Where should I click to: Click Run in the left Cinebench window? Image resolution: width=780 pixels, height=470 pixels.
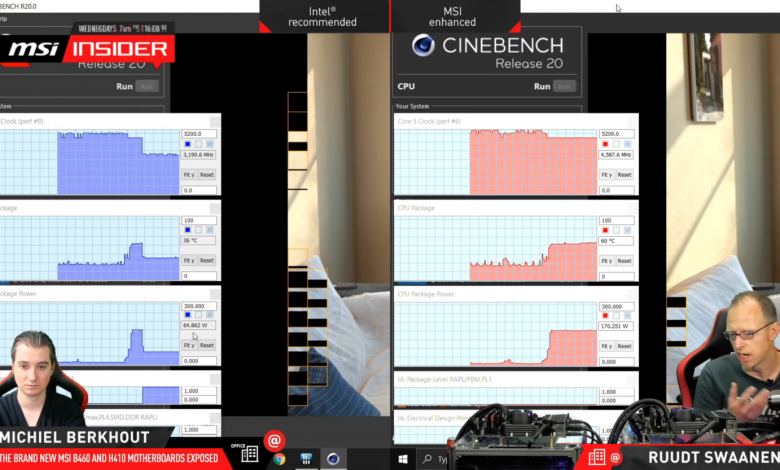pyautogui.click(x=147, y=87)
